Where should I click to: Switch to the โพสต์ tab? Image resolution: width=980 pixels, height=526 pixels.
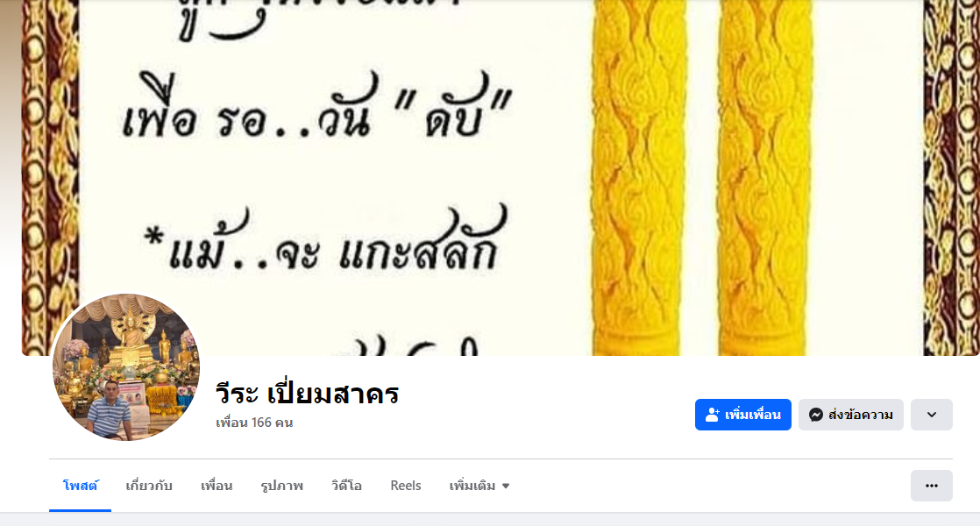click(80, 486)
